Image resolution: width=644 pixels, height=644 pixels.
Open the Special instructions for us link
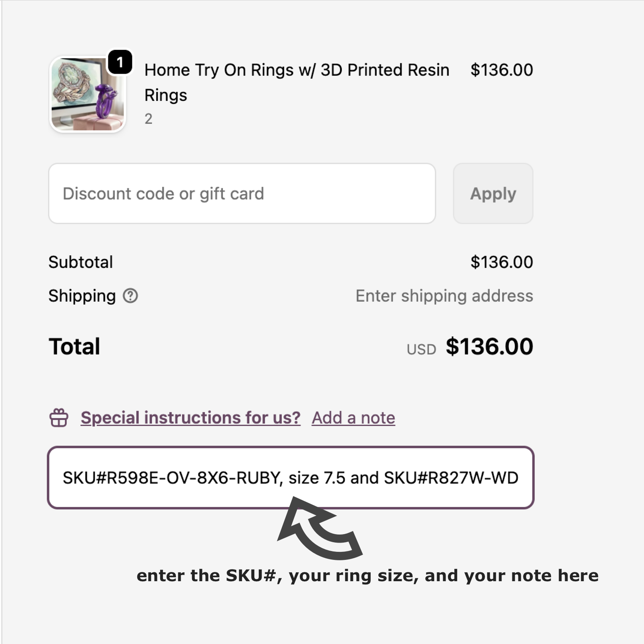[x=189, y=417]
